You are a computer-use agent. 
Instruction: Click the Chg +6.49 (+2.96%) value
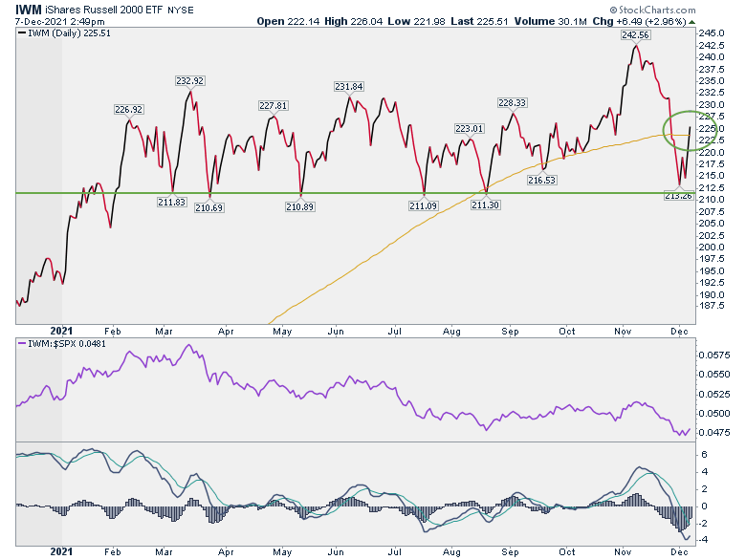click(x=640, y=21)
